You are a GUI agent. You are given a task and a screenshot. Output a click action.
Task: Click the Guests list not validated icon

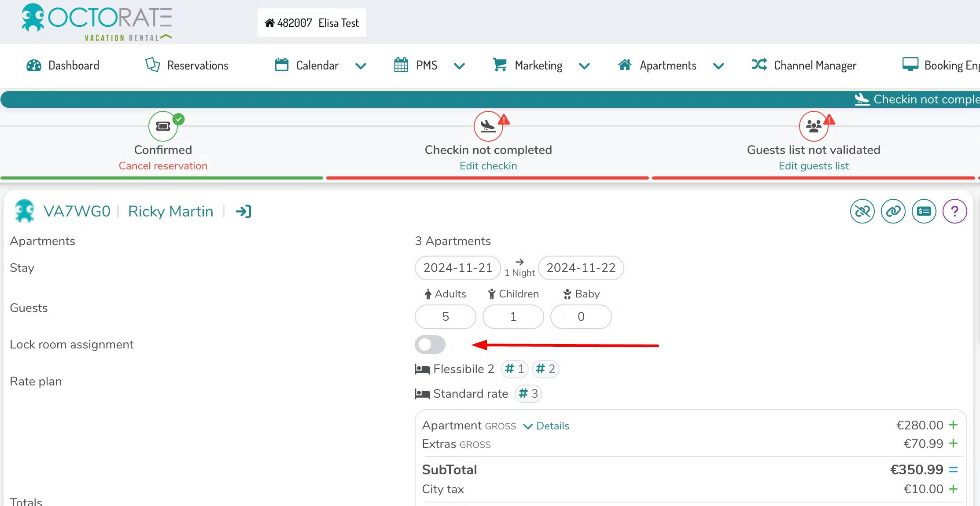pyautogui.click(x=813, y=126)
